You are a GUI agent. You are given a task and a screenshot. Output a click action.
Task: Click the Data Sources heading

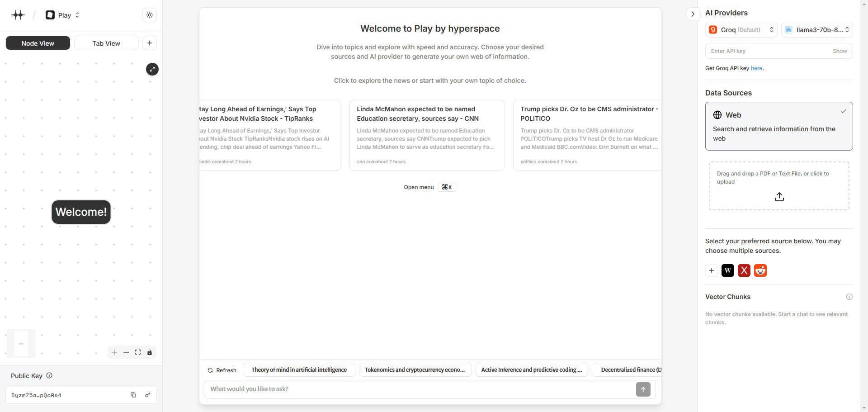click(x=728, y=93)
